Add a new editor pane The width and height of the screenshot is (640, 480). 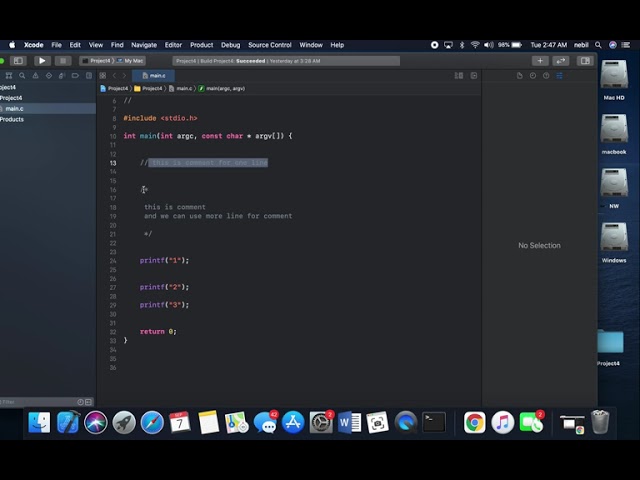(474, 76)
